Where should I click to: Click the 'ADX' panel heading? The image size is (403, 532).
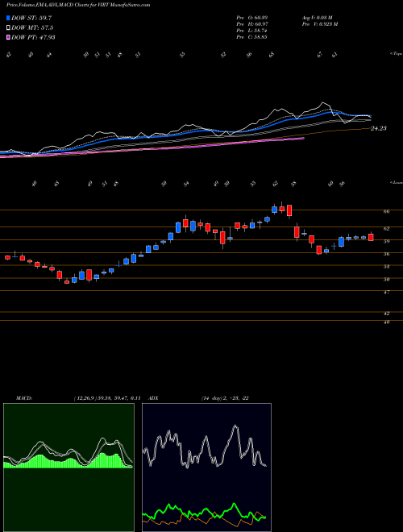pyautogui.click(x=153, y=398)
